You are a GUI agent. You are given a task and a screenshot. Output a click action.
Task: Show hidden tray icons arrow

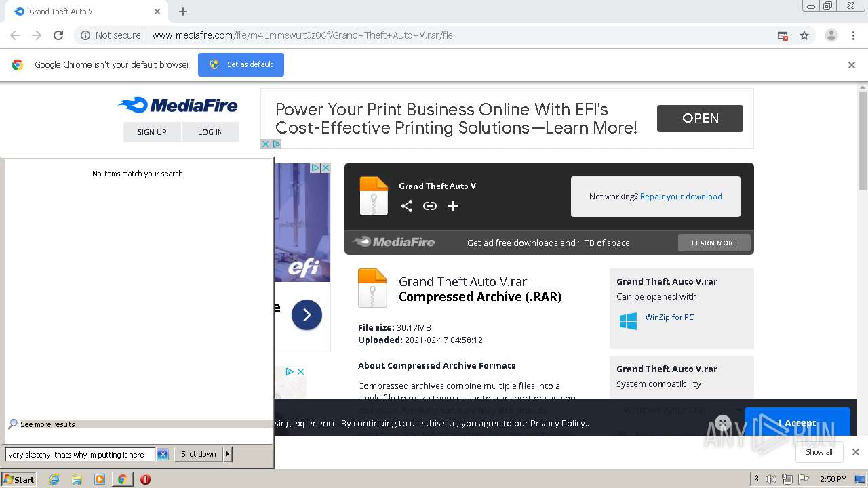(756, 479)
